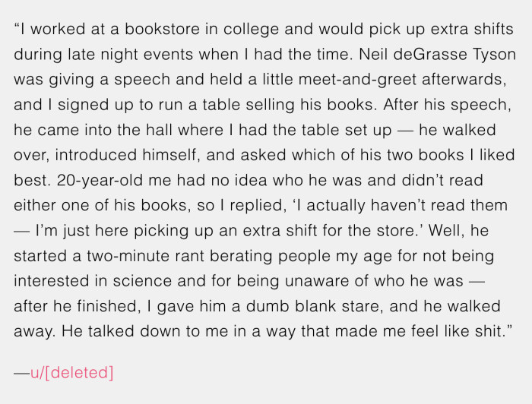This screenshot has width=532, height=404.
Task: Open the u/[deleted] user link
Action: (72, 373)
